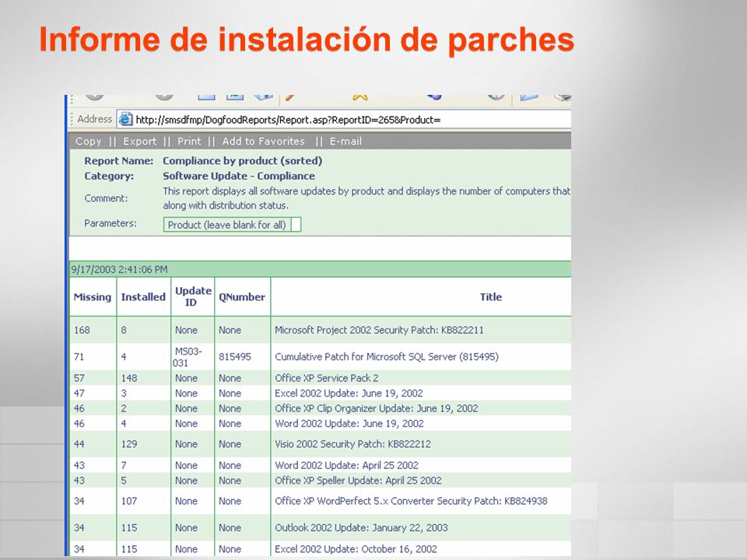The image size is (747, 560).
Task: Select 'Office XP Speller Update: April 25 2002'
Action: point(358,481)
